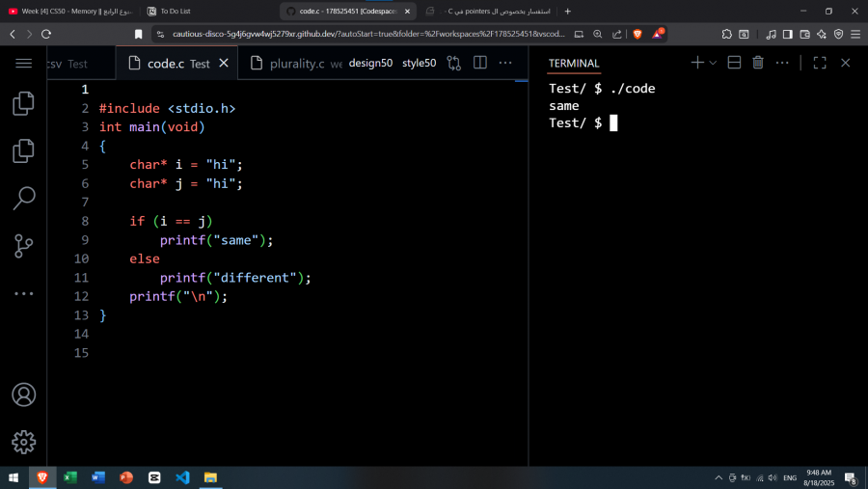Open terminal panel more actions menu
The height and width of the screenshot is (489, 868).
(782, 63)
